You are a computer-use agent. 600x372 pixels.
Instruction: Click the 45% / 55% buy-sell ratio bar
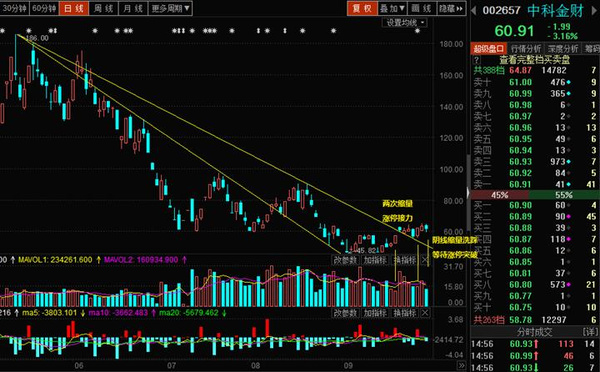pyautogui.click(x=535, y=195)
